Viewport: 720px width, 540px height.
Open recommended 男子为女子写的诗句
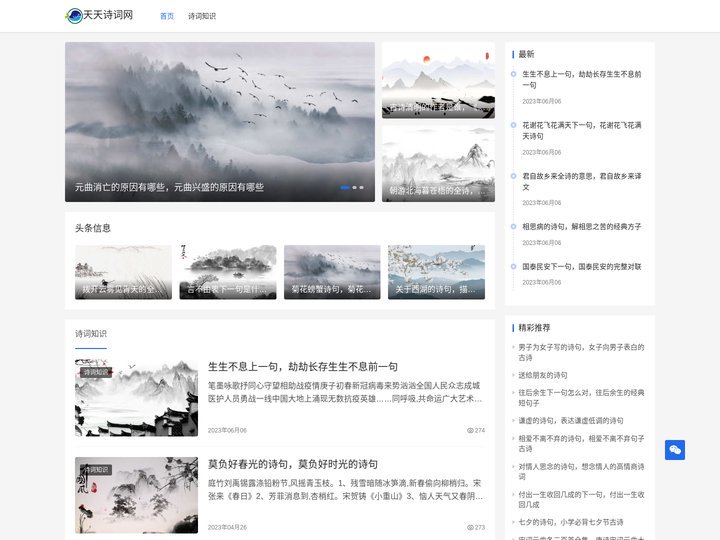tap(581, 352)
